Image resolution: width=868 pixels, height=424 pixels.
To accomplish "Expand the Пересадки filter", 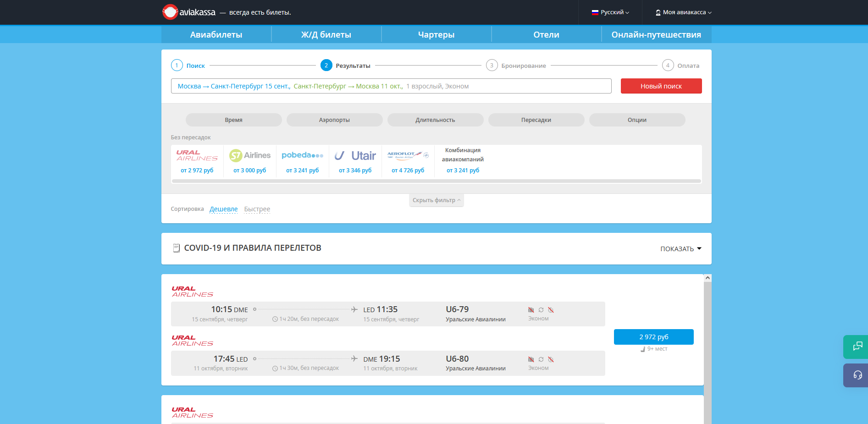I will (x=536, y=120).
